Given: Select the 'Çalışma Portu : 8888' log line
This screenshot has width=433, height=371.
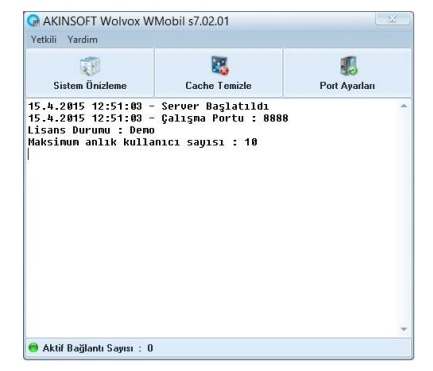Looking at the screenshot, I should (158, 118).
